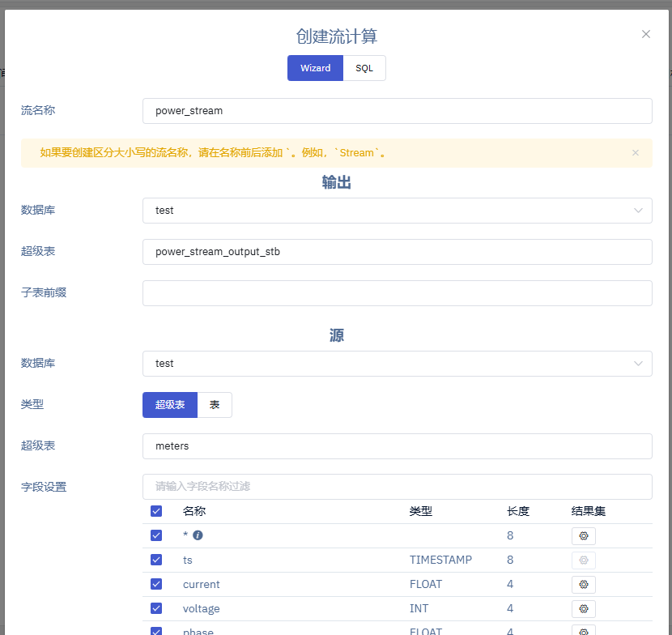Image resolution: width=672 pixels, height=635 pixels.
Task: Close the create stream dialog
Action: (645, 34)
